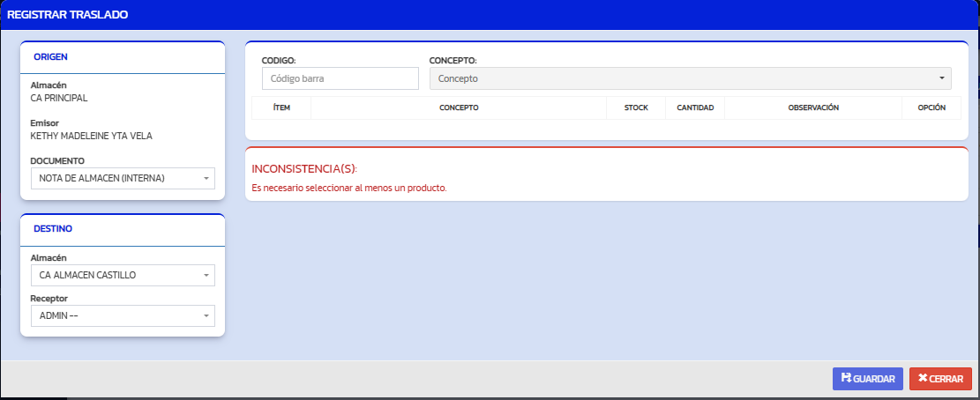Image resolution: width=980 pixels, height=400 pixels.
Task: Click the CONCEPTO table column header
Action: tap(459, 107)
